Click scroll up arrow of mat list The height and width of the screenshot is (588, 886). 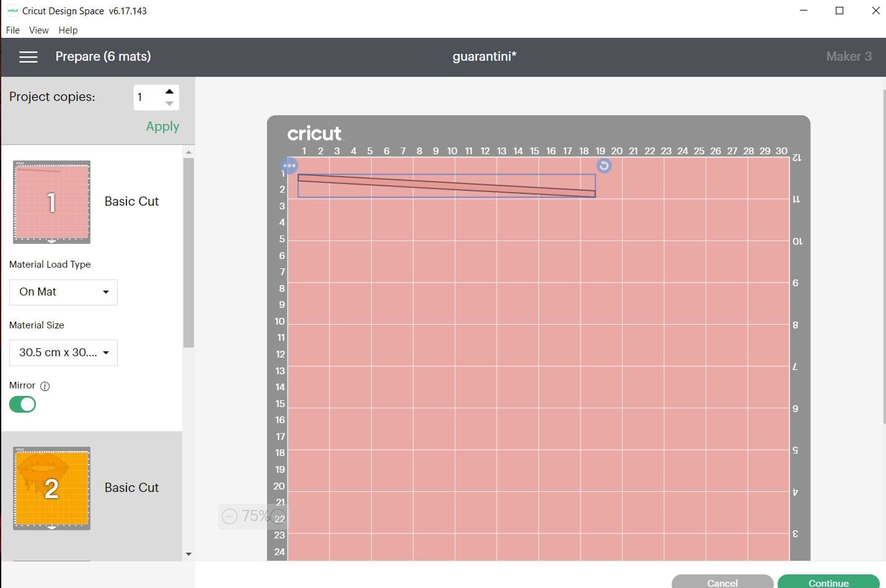[x=188, y=152]
